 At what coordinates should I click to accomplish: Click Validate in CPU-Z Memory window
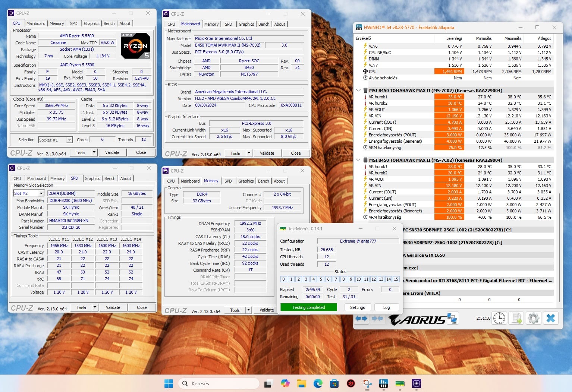pyautogui.click(x=267, y=310)
